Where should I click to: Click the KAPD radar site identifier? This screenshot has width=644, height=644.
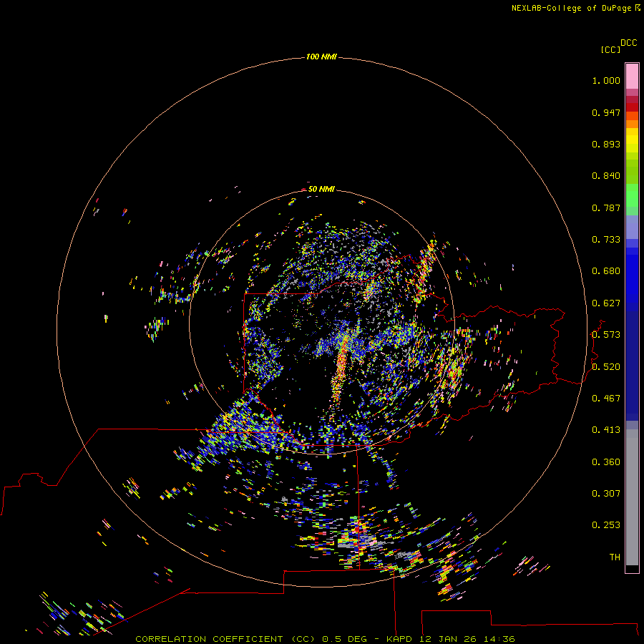399,639
